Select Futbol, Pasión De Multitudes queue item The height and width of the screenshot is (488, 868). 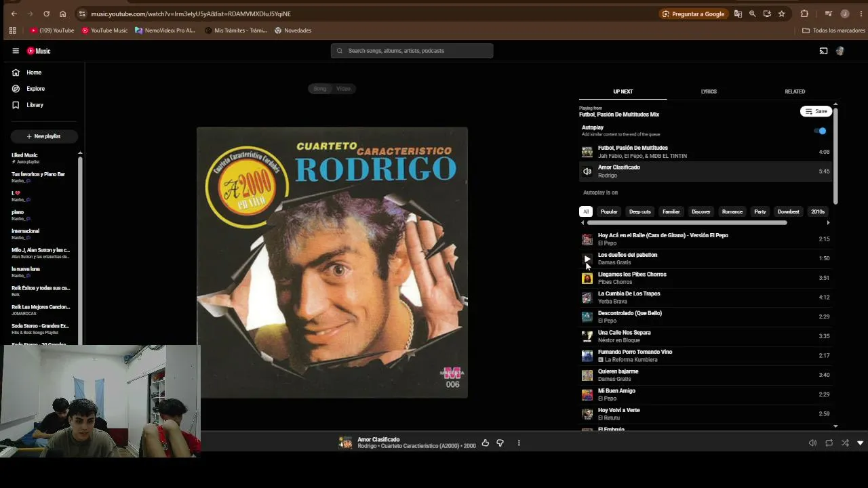click(x=705, y=152)
